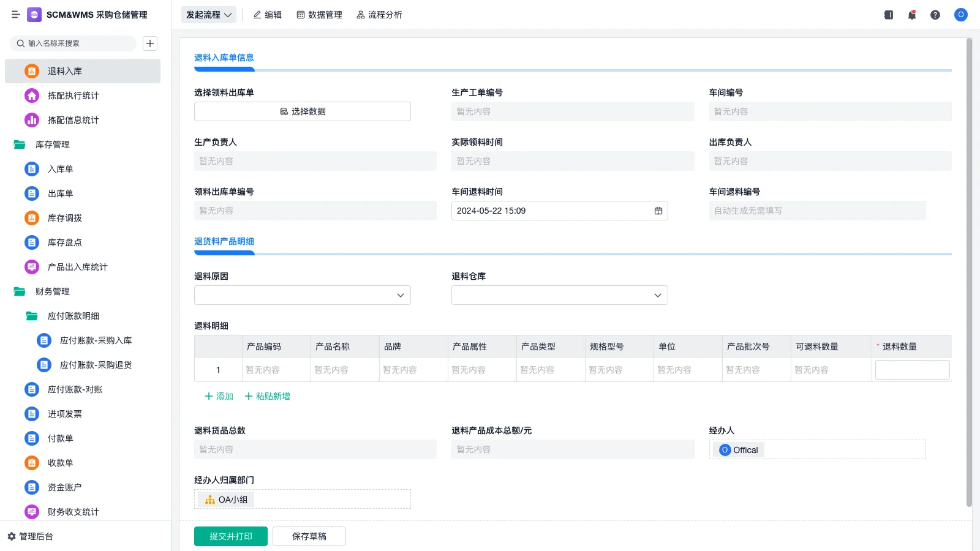Click the 库存盘点 form icon
The image size is (980, 551).
click(x=32, y=242)
